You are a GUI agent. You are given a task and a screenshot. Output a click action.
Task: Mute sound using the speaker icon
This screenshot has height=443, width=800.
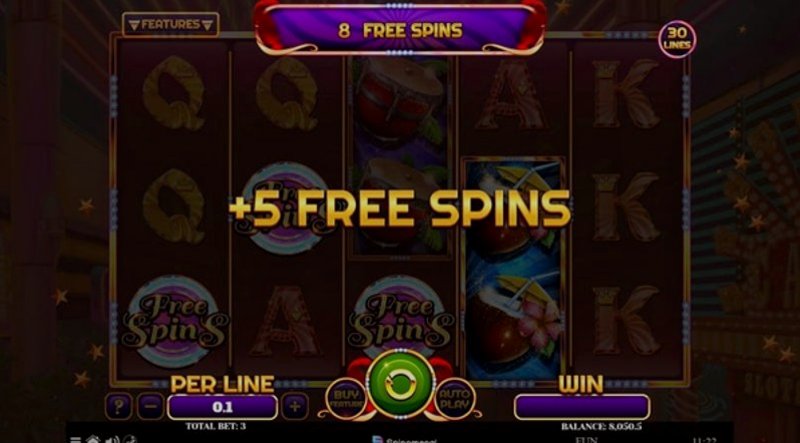point(112,439)
